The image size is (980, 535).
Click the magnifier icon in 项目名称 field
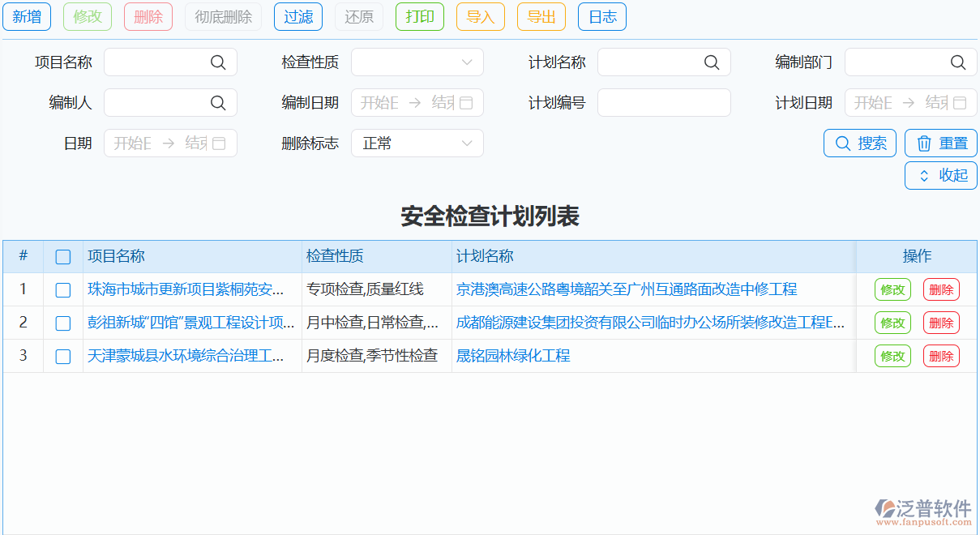pyautogui.click(x=218, y=62)
